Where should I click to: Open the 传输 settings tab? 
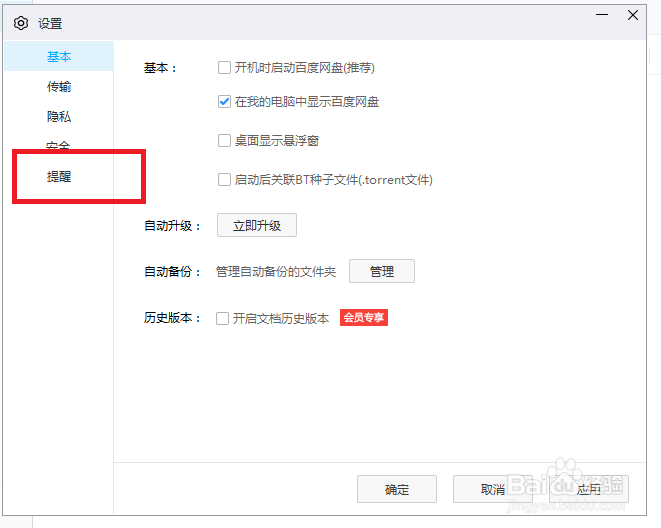click(59, 86)
